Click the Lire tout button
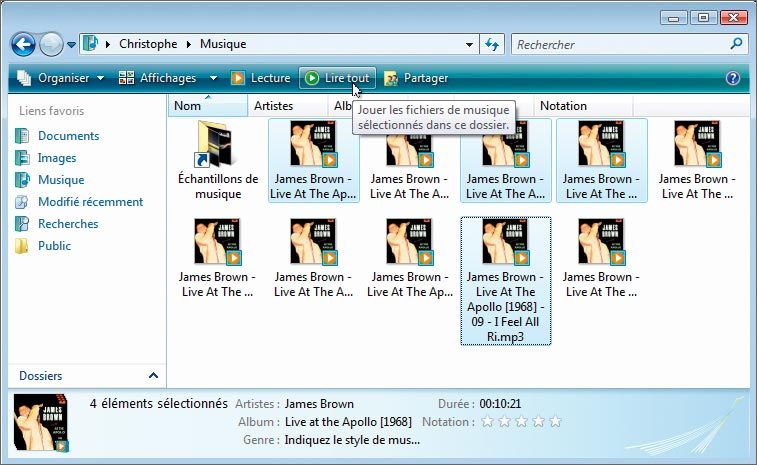This screenshot has height=465, width=757. click(x=337, y=78)
